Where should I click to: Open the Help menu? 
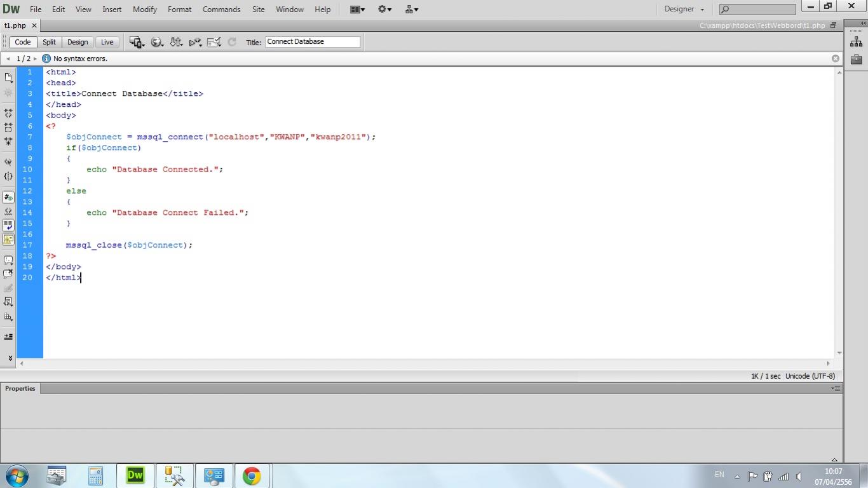[323, 10]
